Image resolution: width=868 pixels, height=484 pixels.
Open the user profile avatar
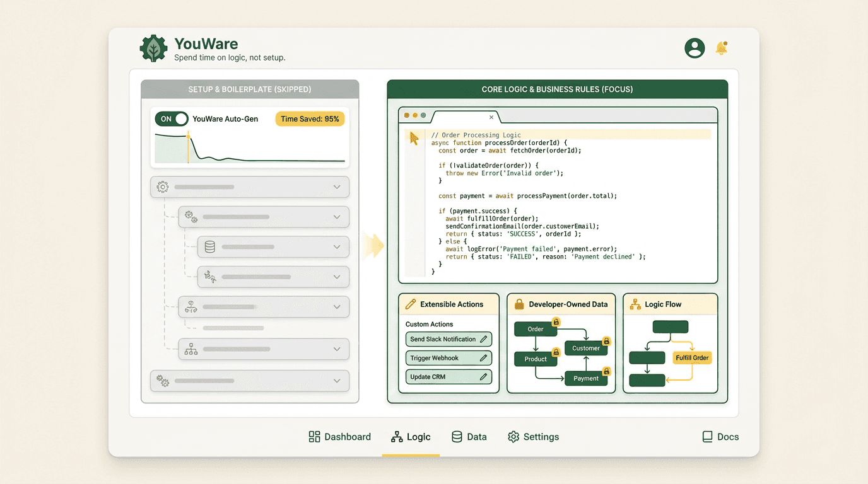[x=695, y=48]
